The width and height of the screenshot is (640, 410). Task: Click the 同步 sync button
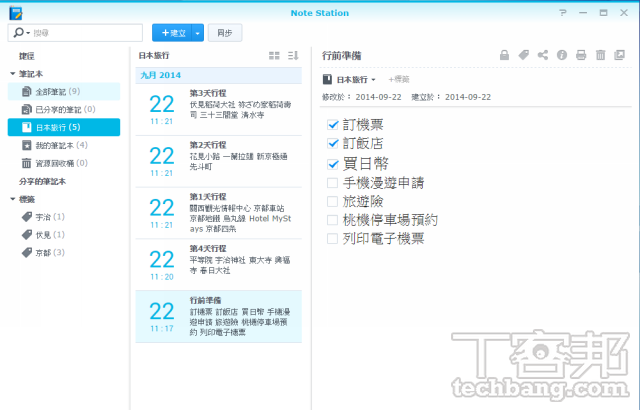225,33
